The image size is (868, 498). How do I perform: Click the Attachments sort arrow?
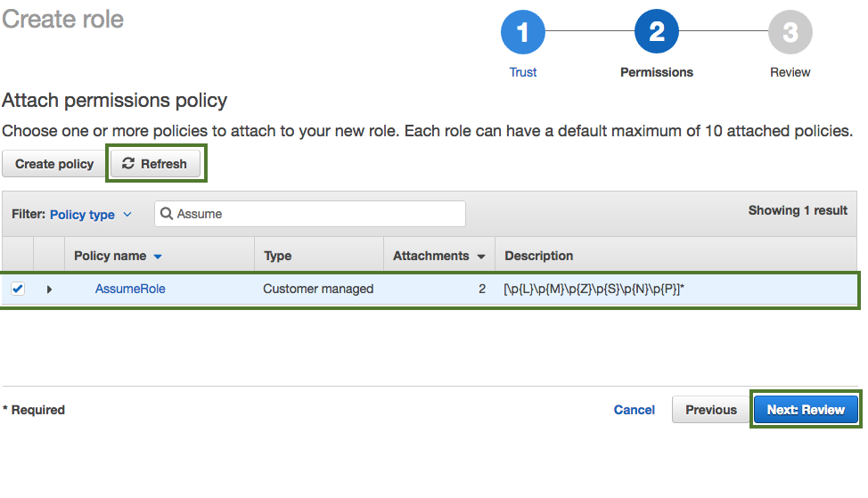(x=481, y=257)
